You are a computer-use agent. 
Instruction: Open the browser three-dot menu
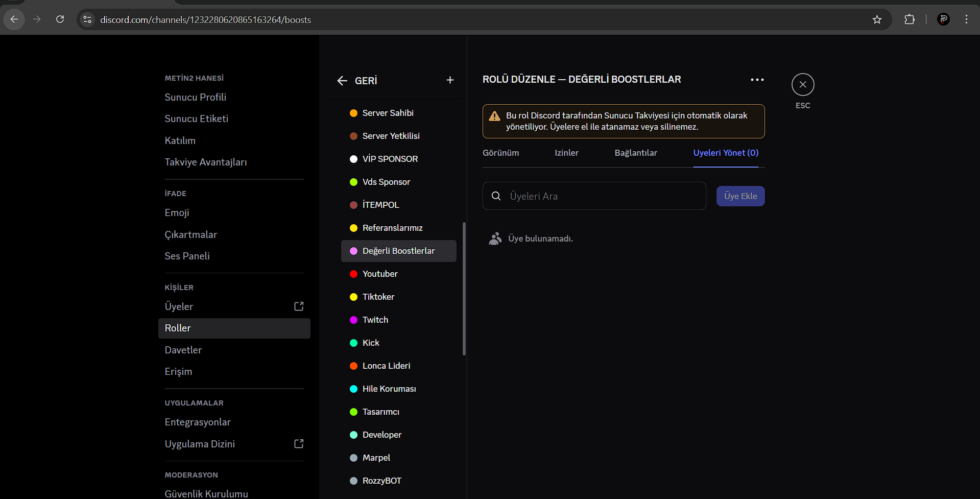pos(966,19)
